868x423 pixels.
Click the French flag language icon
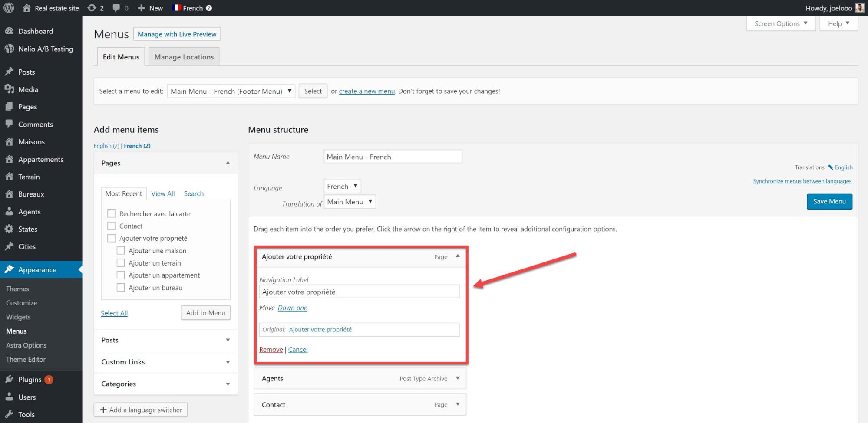pyautogui.click(x=177, y=8)
